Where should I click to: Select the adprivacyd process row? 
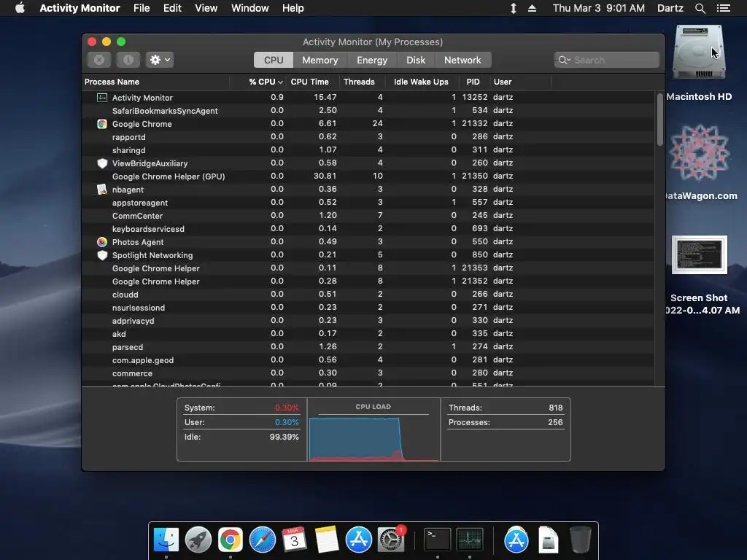coord(368,321)
